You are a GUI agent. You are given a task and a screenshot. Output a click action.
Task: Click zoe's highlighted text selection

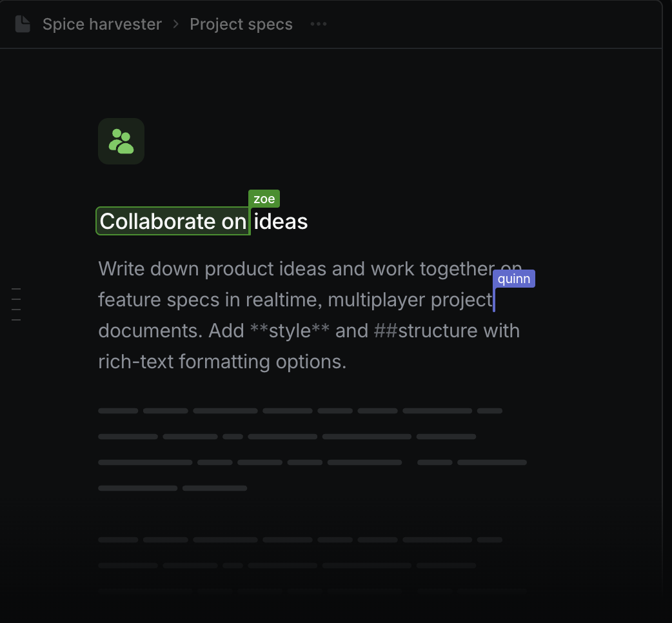click(173, 221)
